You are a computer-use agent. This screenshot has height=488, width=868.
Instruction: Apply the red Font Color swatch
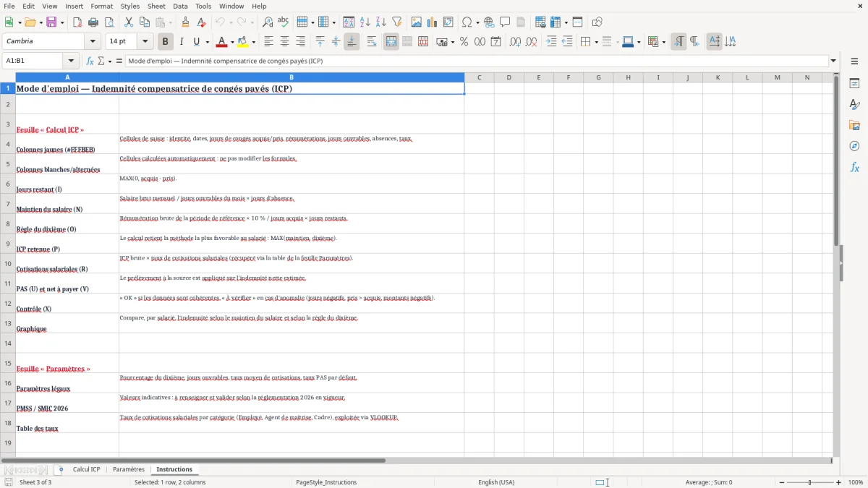221,42
